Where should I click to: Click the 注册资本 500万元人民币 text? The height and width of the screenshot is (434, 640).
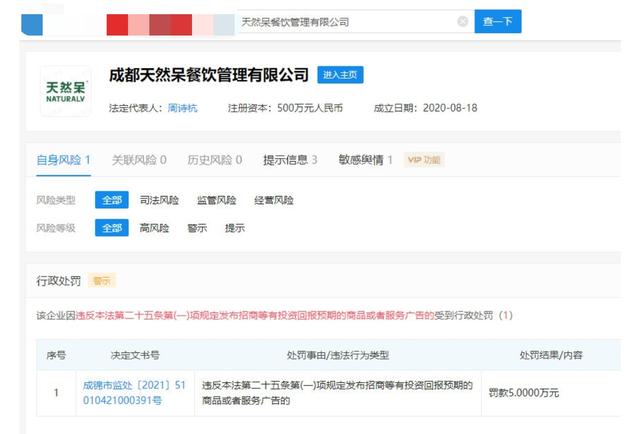pyautogui.click(x=285, y=108)
